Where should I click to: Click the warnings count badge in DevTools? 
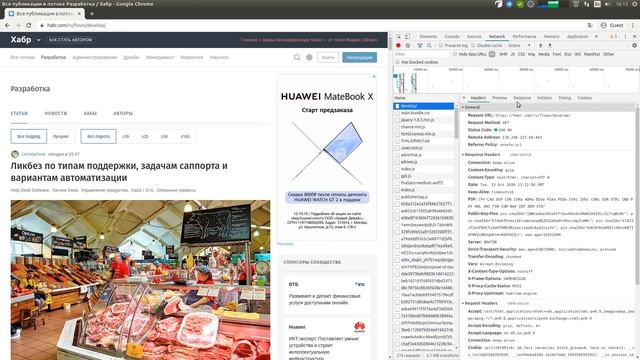(x=613, y=36)
